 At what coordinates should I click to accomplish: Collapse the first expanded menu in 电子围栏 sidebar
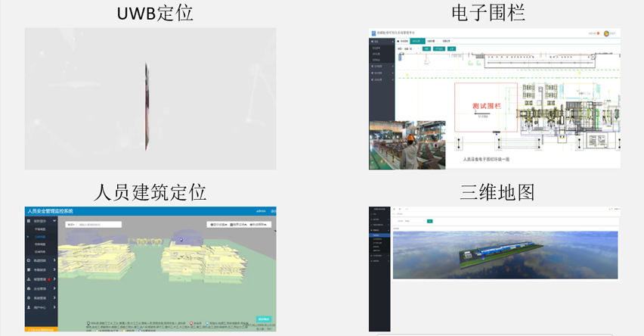point(392,42)
